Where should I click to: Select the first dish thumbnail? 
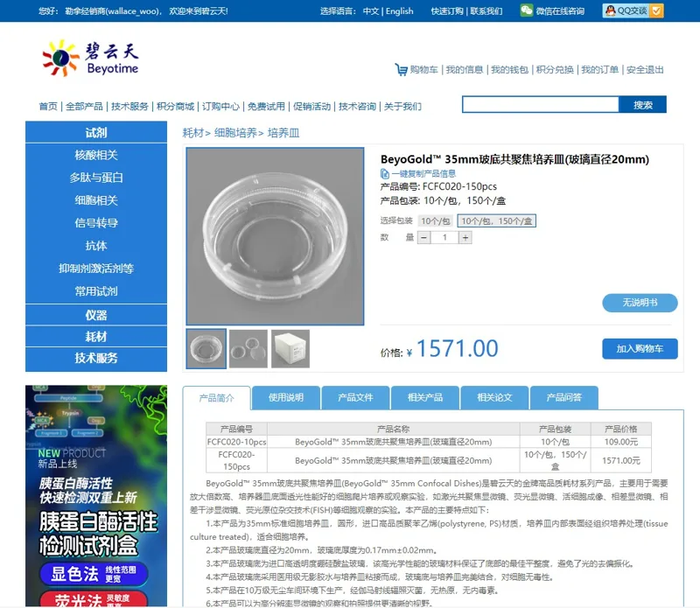[x=206, y=349]
